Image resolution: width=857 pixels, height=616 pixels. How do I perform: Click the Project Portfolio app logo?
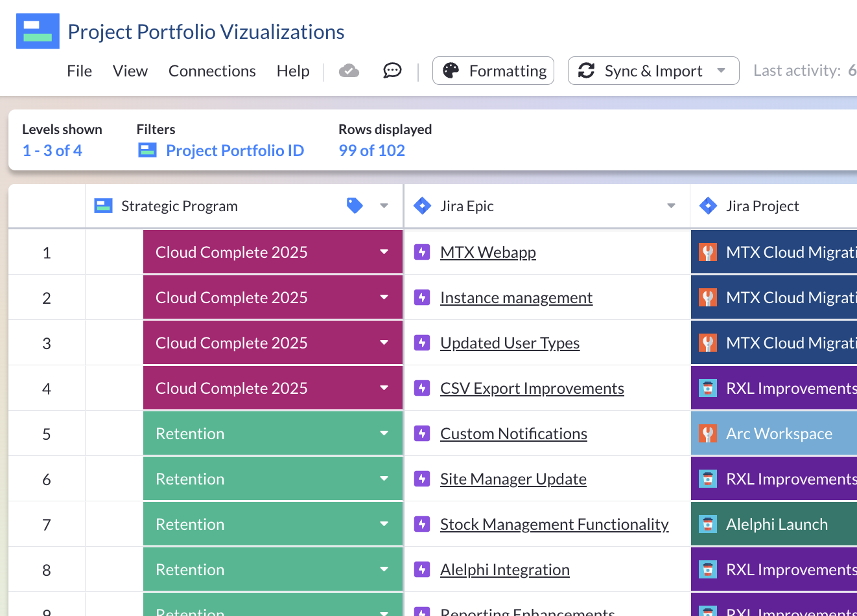[38, 31]
